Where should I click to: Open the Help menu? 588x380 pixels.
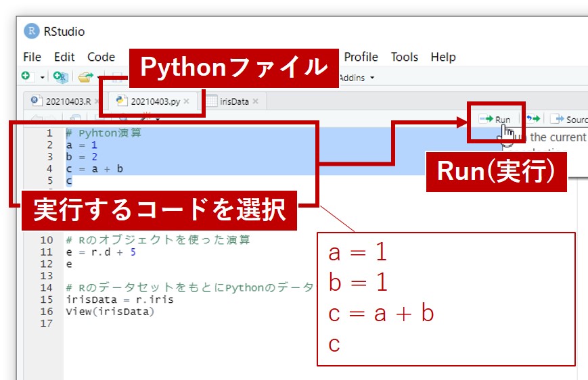(443, 57)
